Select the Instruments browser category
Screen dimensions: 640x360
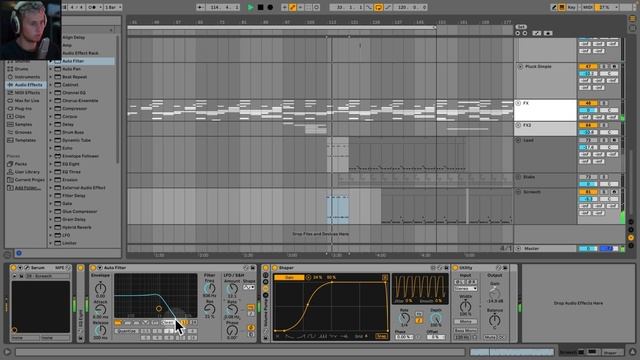pyautogui.click(x=27, y=77)
